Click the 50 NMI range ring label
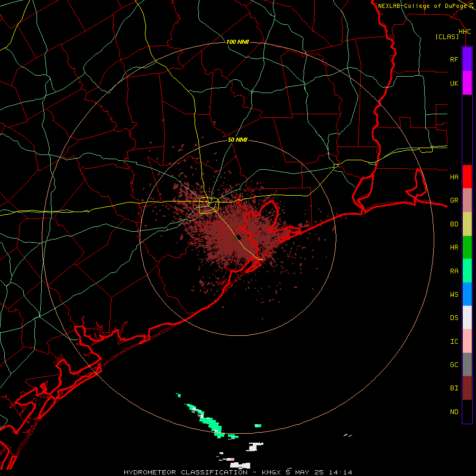Viewport: 476px width, 476px height. 237,140
